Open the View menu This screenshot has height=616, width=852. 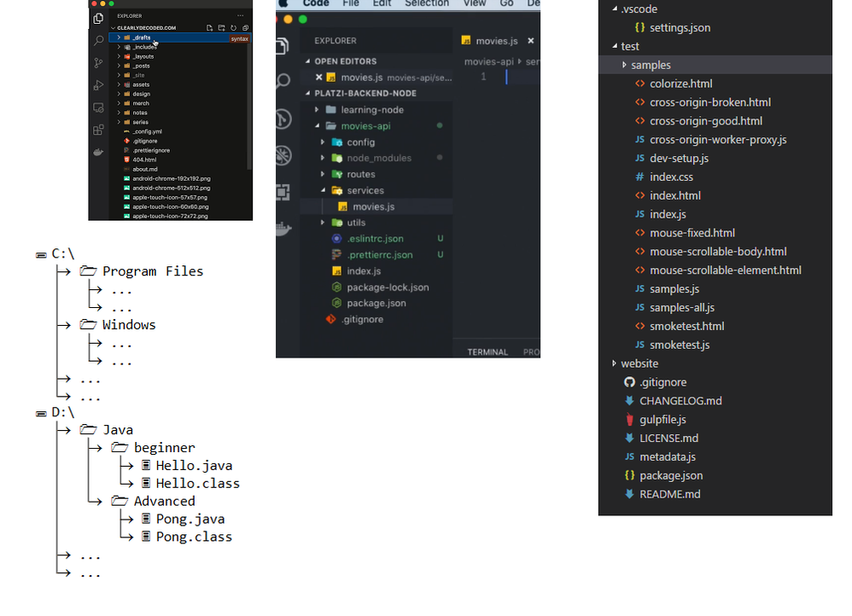(474, 3)
